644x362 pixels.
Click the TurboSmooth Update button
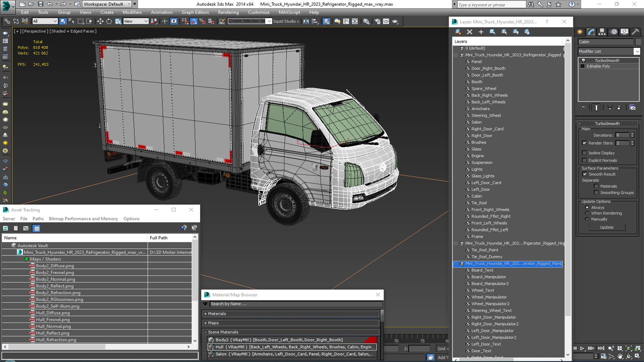606,227
